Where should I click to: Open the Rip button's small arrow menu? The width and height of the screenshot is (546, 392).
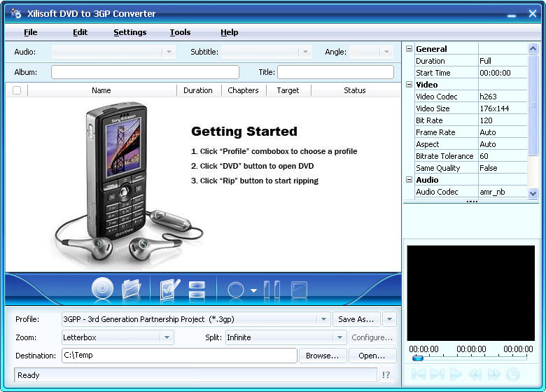click(x=254, y=290)
